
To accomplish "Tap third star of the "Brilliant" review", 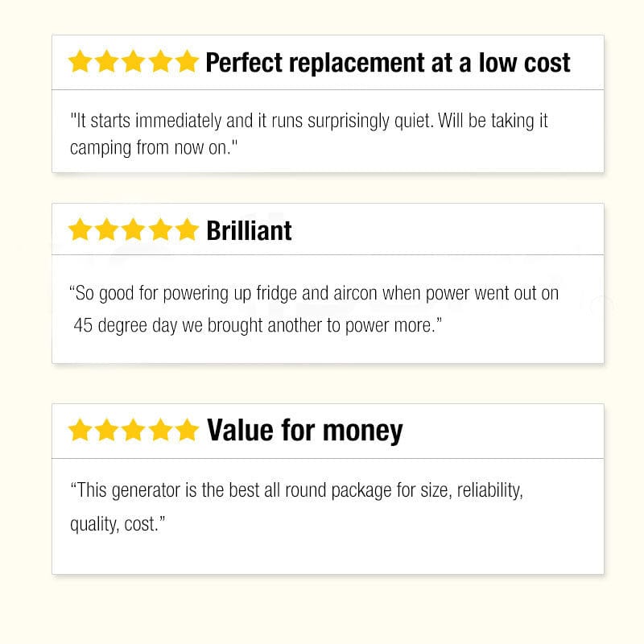I will click(134, 230).
